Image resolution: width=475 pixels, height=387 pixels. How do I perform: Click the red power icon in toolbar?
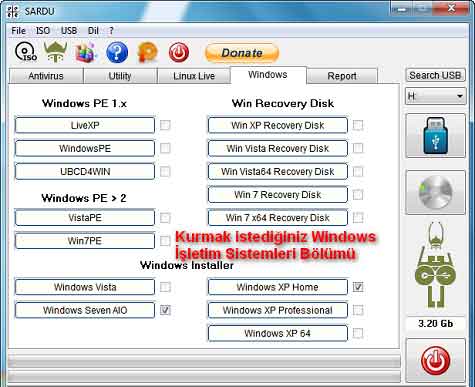(179, 52)
